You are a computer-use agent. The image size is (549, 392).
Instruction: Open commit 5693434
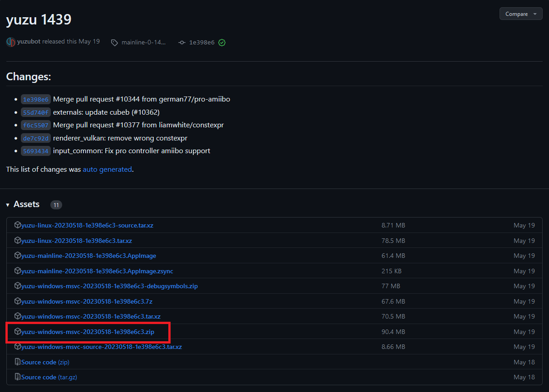pos(36,151)
